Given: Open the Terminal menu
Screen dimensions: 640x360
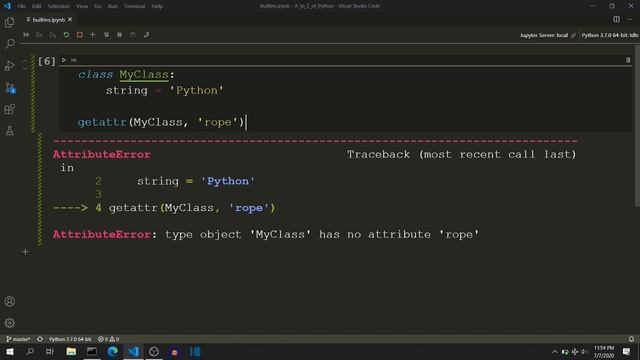Looking at the screenshot, I should pyautogui.click(x=134, y=6).
